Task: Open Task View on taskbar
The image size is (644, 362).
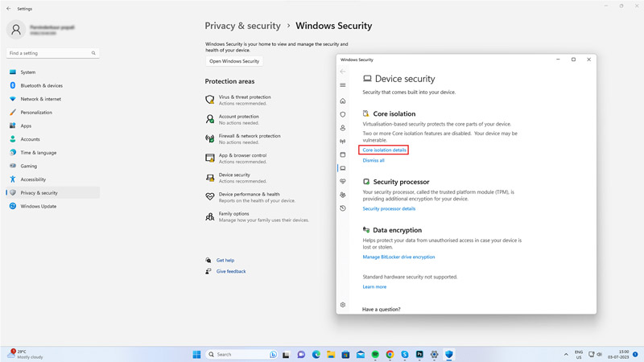Action: (x=287, y=354)
